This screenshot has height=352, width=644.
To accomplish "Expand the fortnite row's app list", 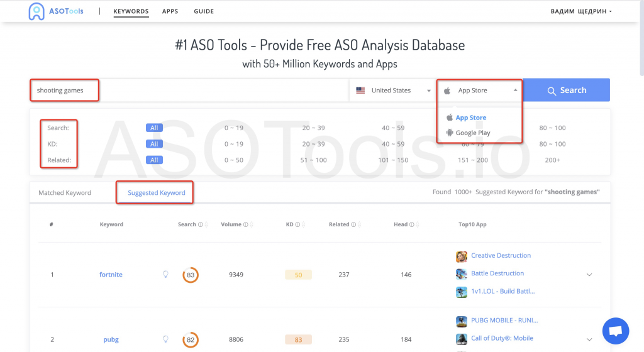I will click(589, 275).
